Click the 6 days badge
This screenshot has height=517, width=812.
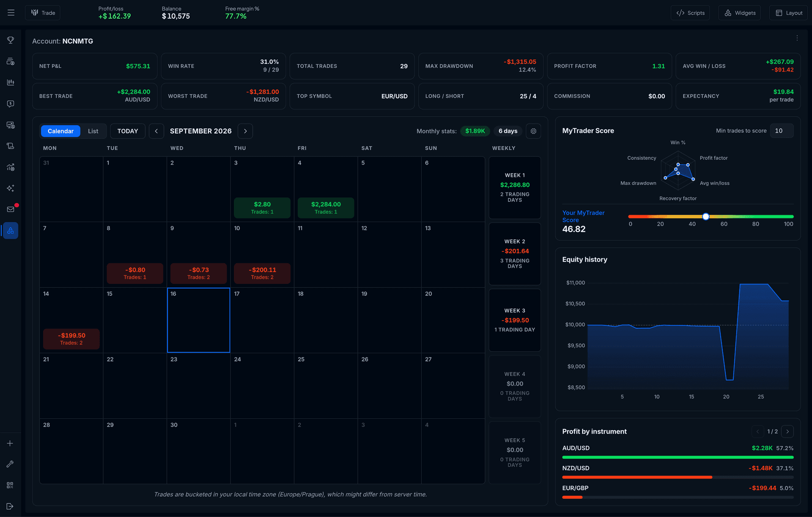click(x=508, y=131)
